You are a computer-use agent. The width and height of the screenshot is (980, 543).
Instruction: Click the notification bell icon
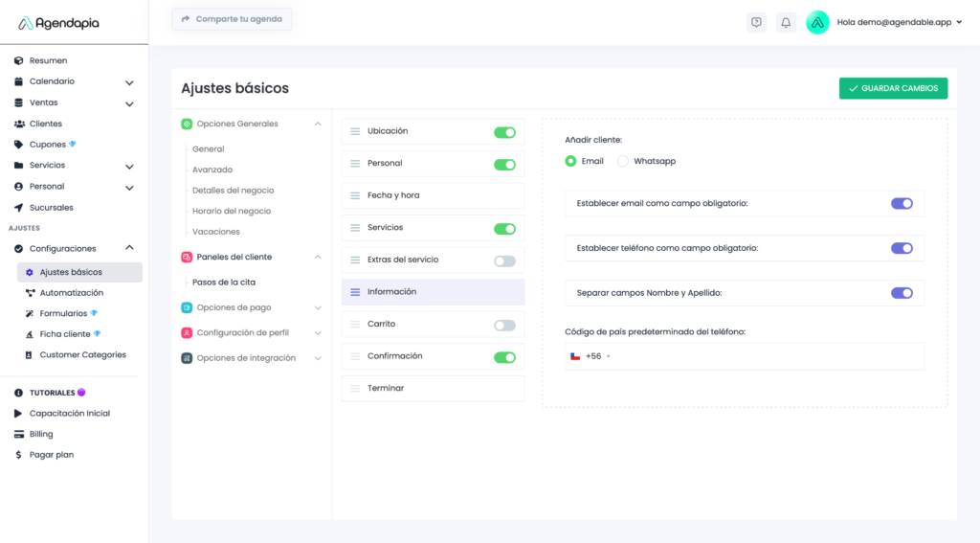[x=786, y=23]
